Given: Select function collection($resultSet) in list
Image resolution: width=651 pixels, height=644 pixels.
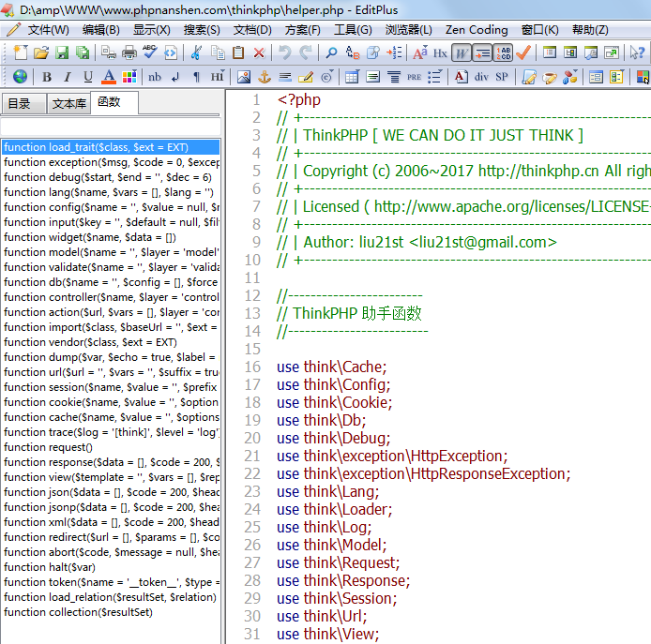Looking at the screenshot, I should (111, 612).
